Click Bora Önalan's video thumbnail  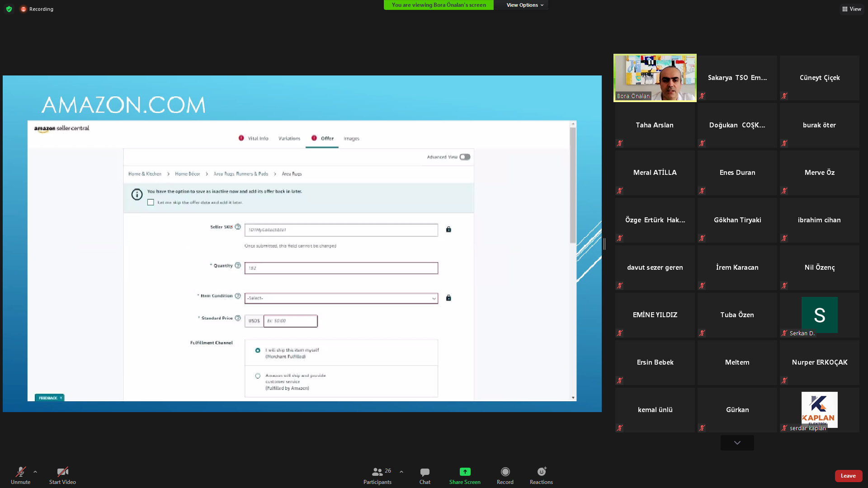tap(655, 78)
